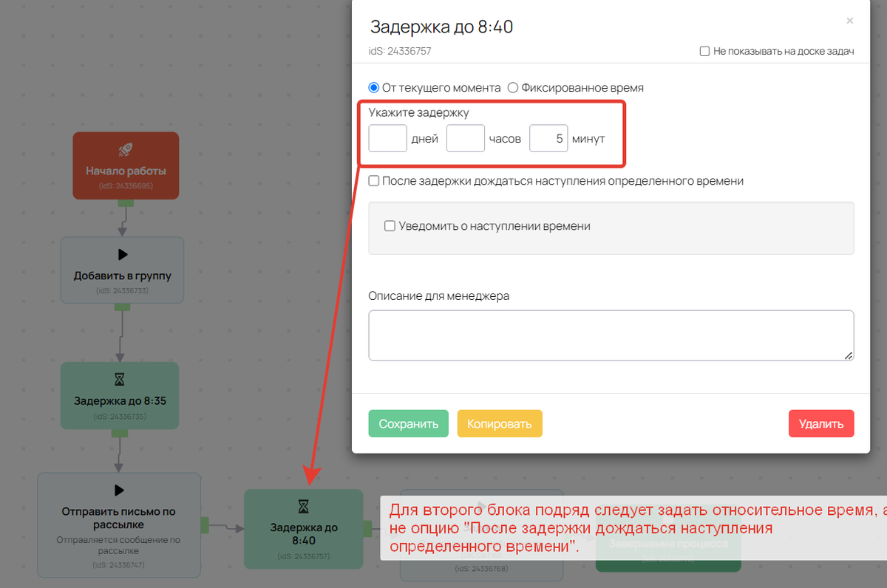Click the red Удалить button
The image size is (887, 588).
tap(820, 424)
